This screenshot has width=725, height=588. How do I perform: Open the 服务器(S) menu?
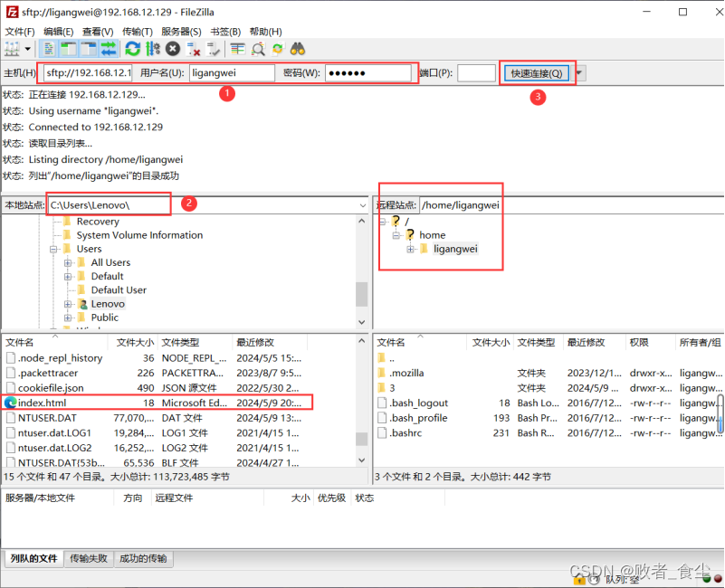click(x=181, y=32)
